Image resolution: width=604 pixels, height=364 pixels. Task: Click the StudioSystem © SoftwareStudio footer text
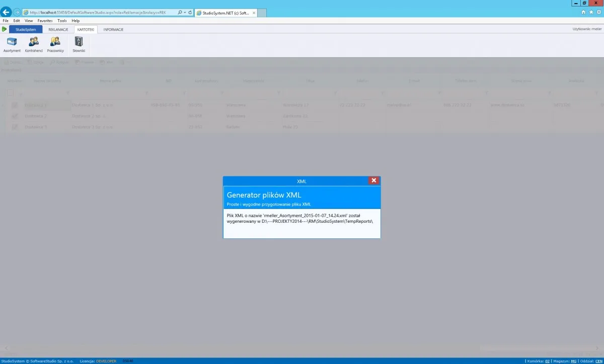point(37,361)
